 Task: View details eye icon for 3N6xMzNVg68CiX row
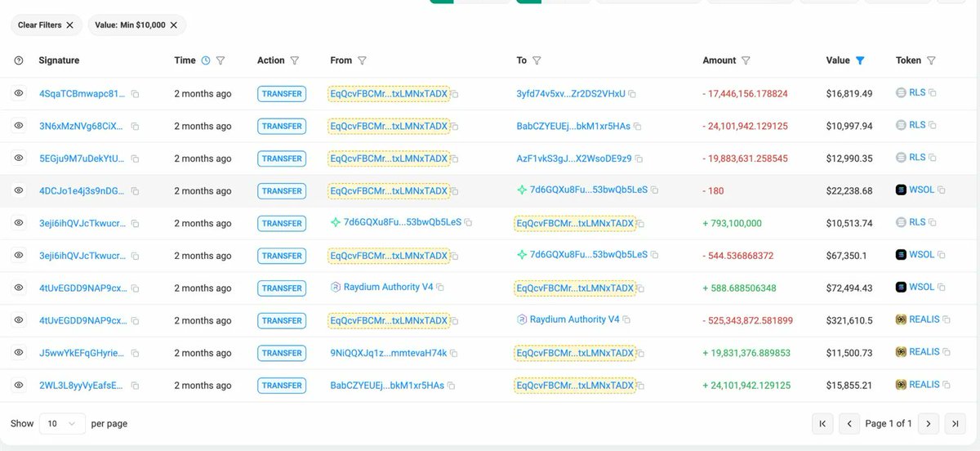[x=19, y=126]
